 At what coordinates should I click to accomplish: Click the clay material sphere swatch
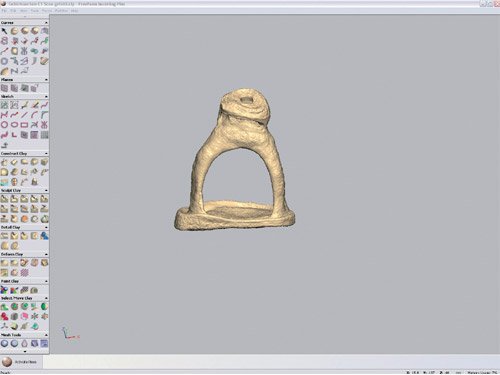pyautogui.click(x=6, y=362)
